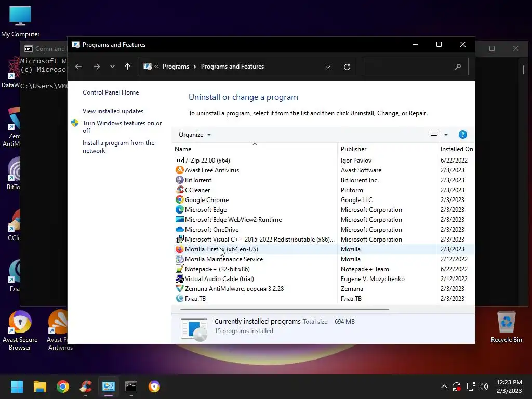This screenshot has width=532, height=399.
Task: Select the CCleaner program name
Action: click(197, 190)
